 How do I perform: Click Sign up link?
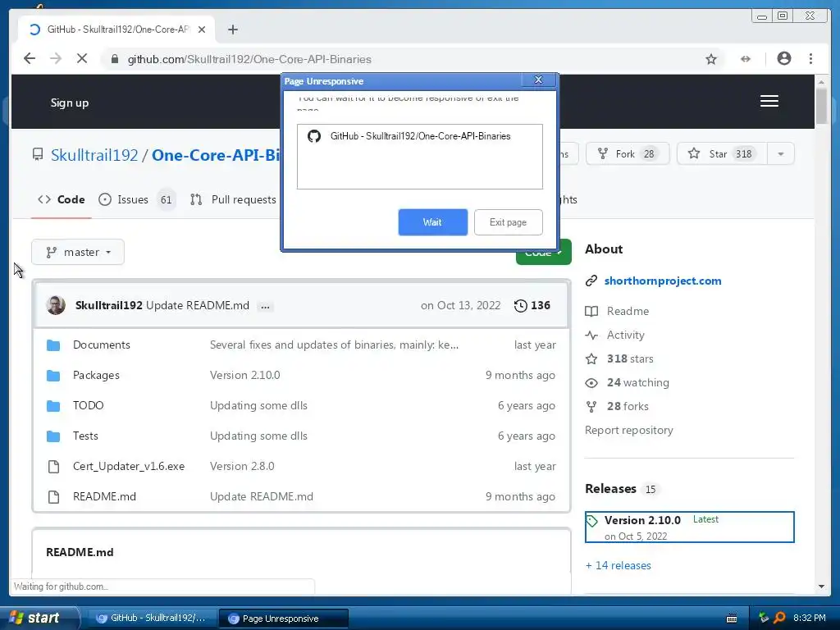(69, 103)
